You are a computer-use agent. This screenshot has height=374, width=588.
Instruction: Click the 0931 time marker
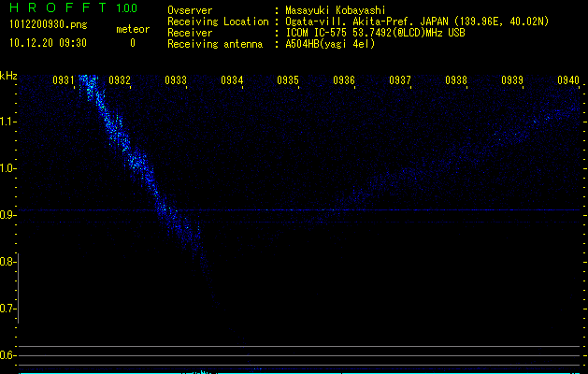coord(64,80)
